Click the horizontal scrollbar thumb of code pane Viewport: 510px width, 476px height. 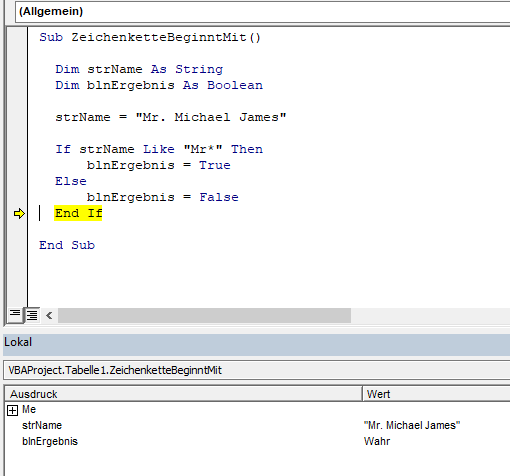click(x=204, y=315)
